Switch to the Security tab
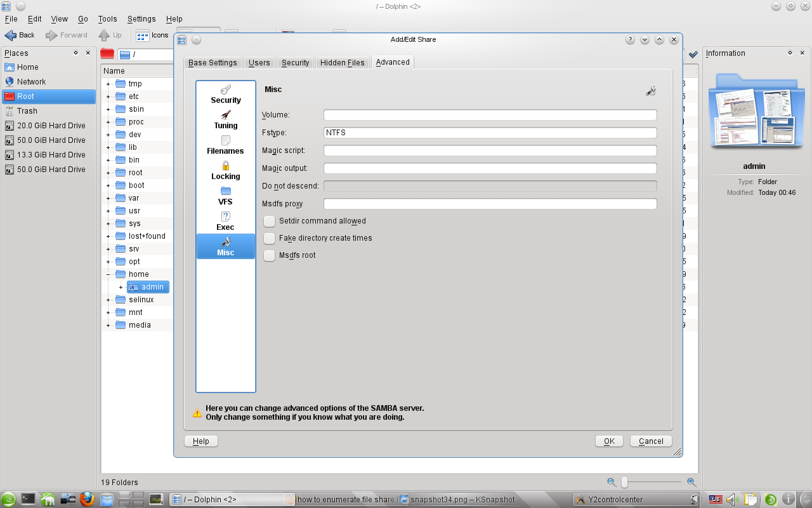Image resolution: width=812 pixels, height=508 pixels. coord(296,63)
